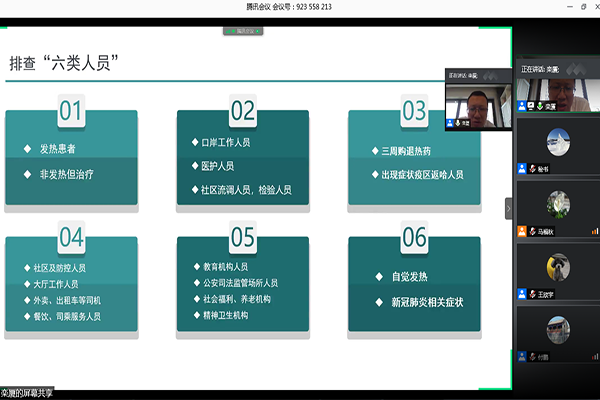Click the floating speaker video of 栾鹰
Screen dimensions: 600x400
[x=478, y=100]
